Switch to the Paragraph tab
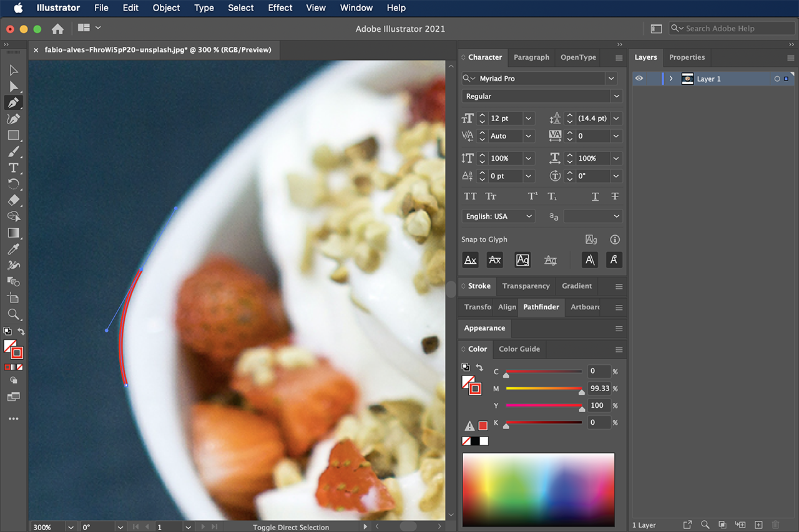The image size is (799, 532). [x=531, y=57]
